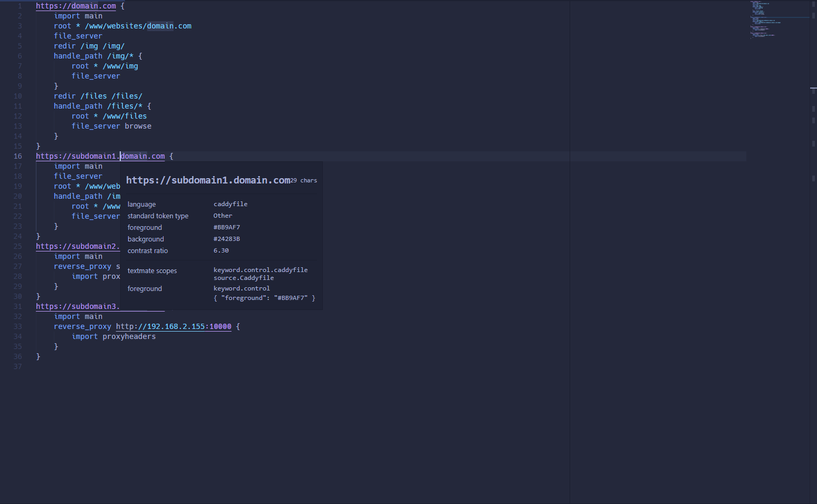817x504 pixels.
Task: Click the reverse_proxy keyword on line 33
Action: click(82, 326)
